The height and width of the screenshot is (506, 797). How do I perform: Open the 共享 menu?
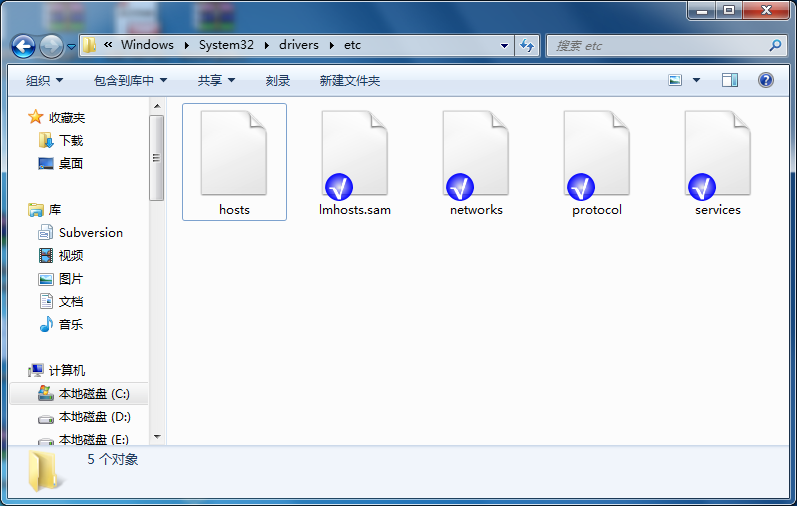click(216, 80)
